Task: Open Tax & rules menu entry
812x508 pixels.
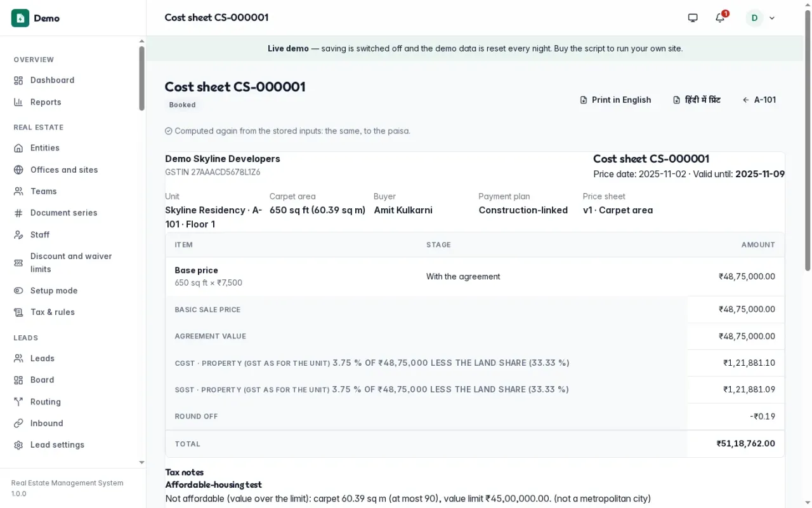Action: [70, 312]
